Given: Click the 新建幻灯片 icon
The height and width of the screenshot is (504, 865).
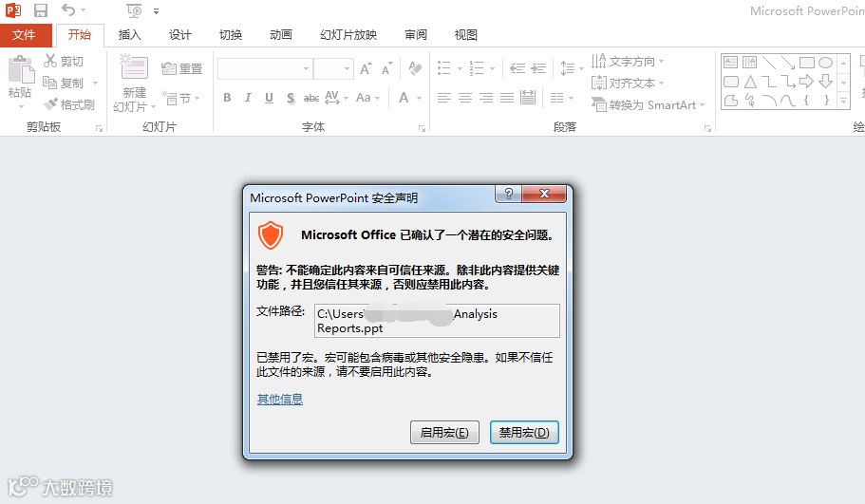Looking at the screenshot, I should [134, 67].
